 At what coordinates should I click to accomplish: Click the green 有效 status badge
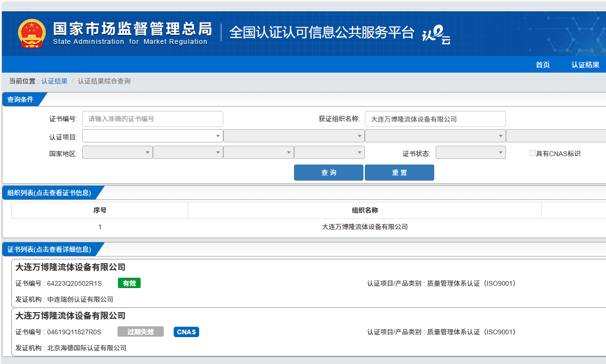click(x=129, y=283)
